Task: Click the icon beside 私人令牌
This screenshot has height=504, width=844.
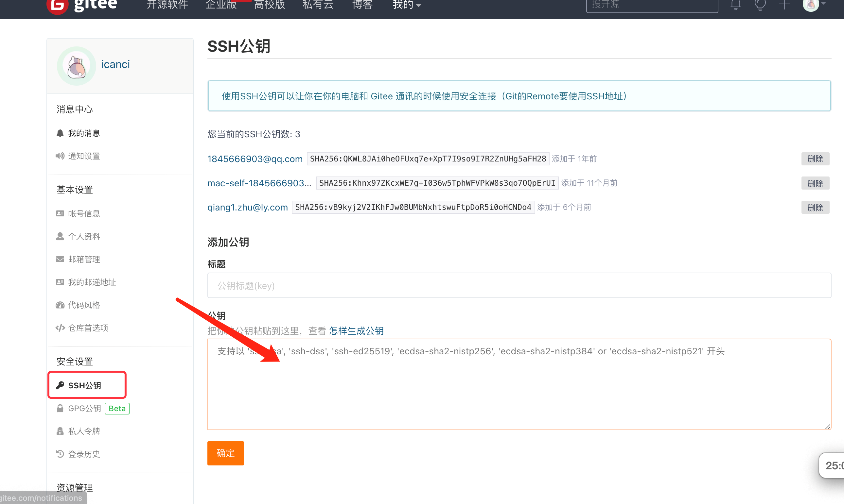Action: point(60,431)
